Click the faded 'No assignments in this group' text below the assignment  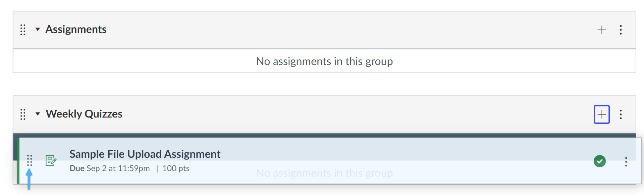click(324, 173)
